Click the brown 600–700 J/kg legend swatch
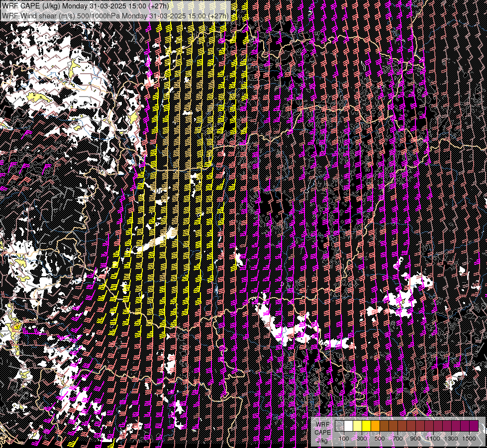The image size is (487, 448). coord(393,426)
